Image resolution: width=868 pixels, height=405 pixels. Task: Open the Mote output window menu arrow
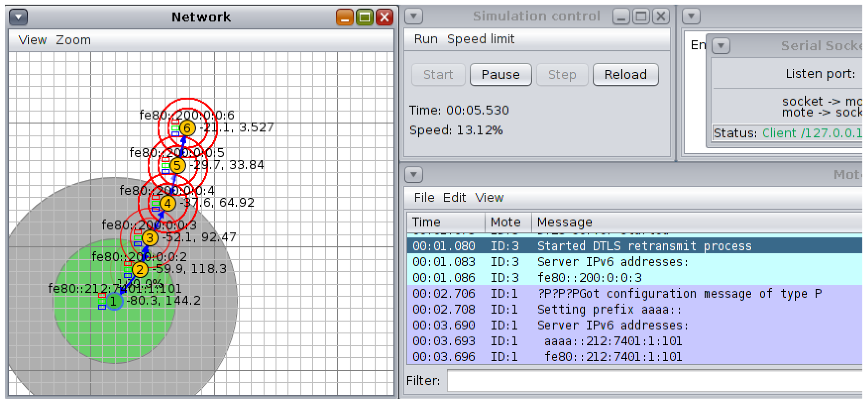tap(414, 175)
